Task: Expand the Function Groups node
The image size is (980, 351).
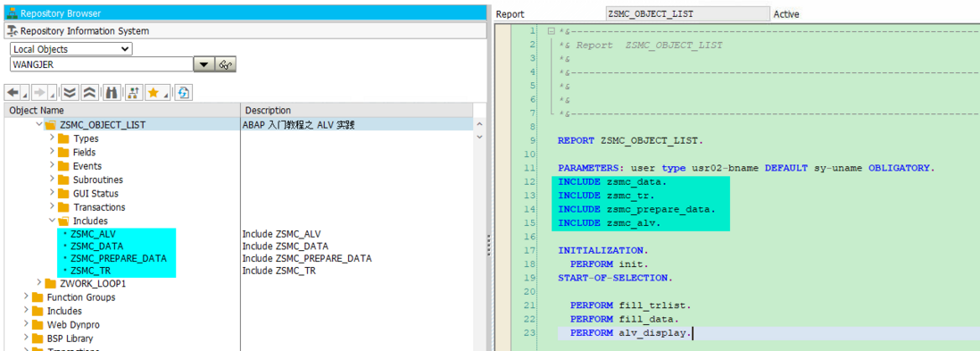Action: [x=26, y=297]
